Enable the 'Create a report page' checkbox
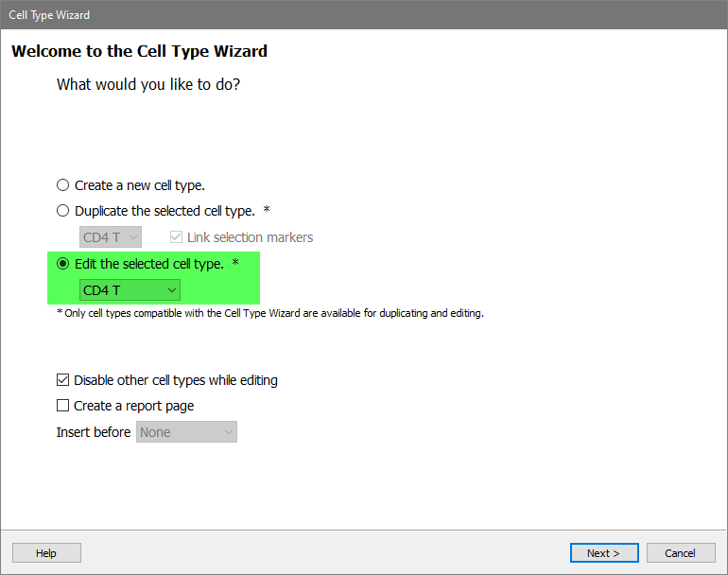This screenshot has width=728, height=575. [63, 406]
